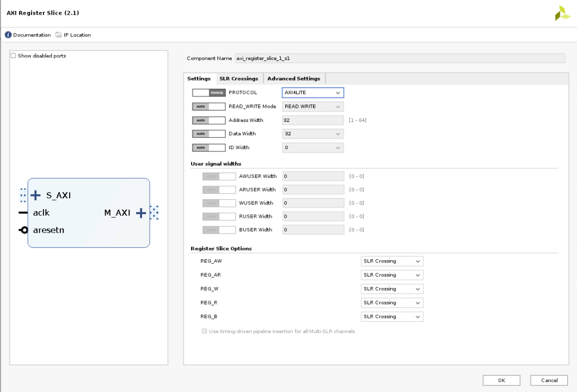This screenshot has height=392, width=577.
Task: Toggle the Address Width auto switch
Action: click(x=208, y=120)
